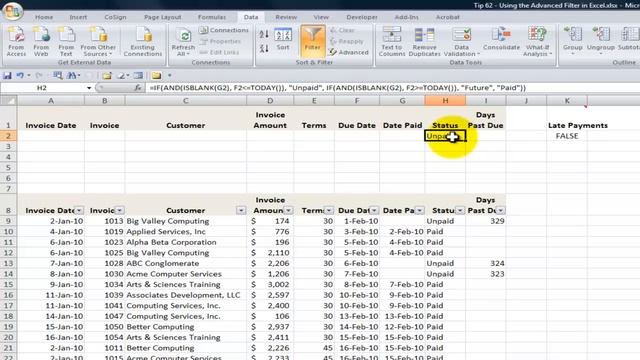Click the Refresh All button
The width and height of the screenshot is (640, 360).
pos(183,42)
